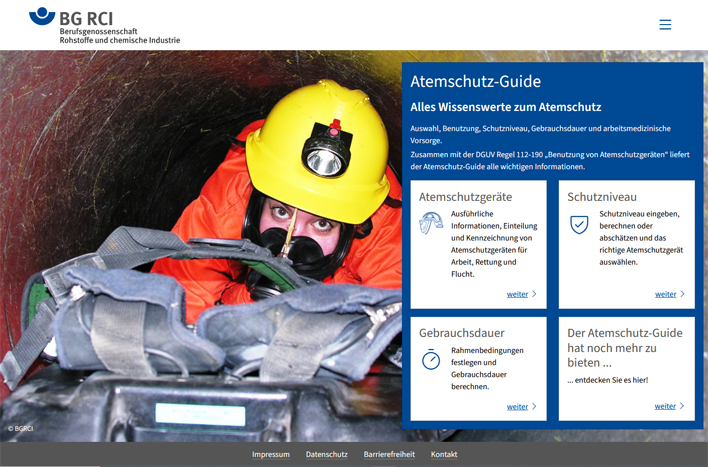Click arrow chevron in 'hat noch mehr' card
This screenshot has width=708, height=467.
coord(683,406)
